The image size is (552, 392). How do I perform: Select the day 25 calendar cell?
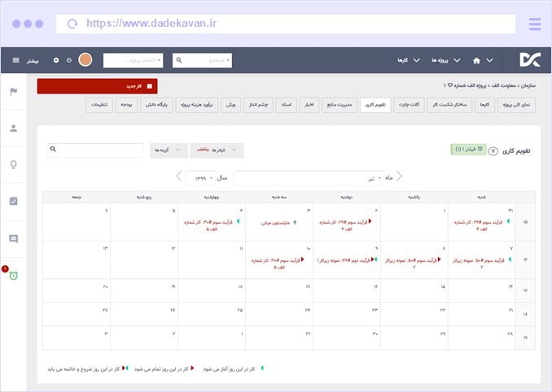[x=212, y=314]
